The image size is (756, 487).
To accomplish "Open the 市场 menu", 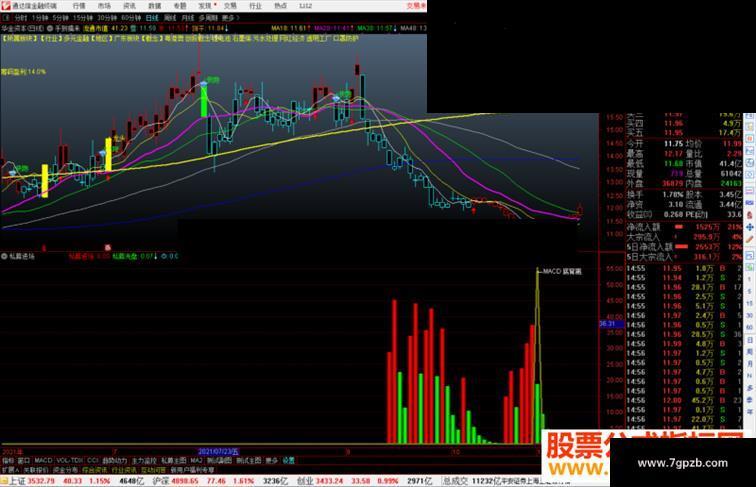I will [x=104, y=6].
